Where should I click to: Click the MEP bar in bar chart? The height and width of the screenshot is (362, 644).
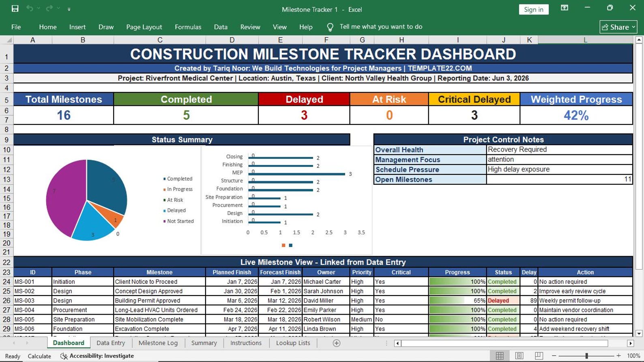point(297,174)
